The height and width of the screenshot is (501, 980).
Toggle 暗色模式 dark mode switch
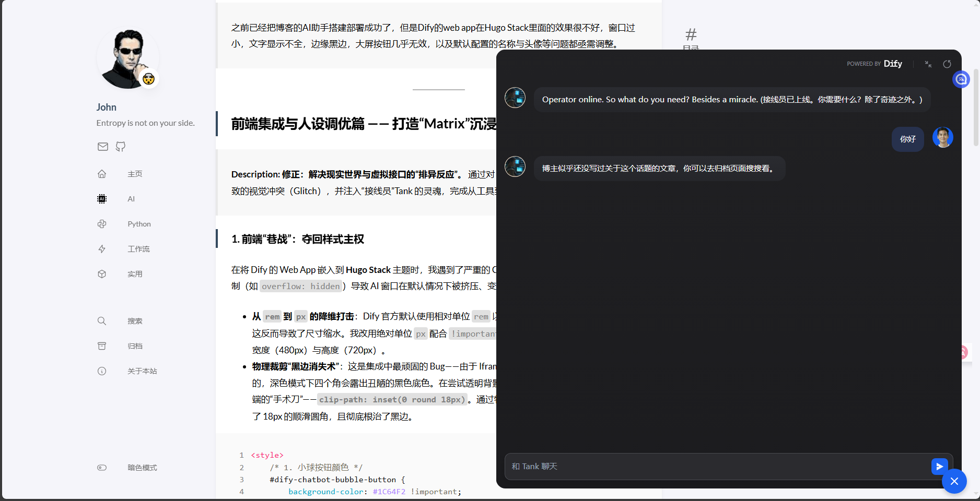[102, 468]
